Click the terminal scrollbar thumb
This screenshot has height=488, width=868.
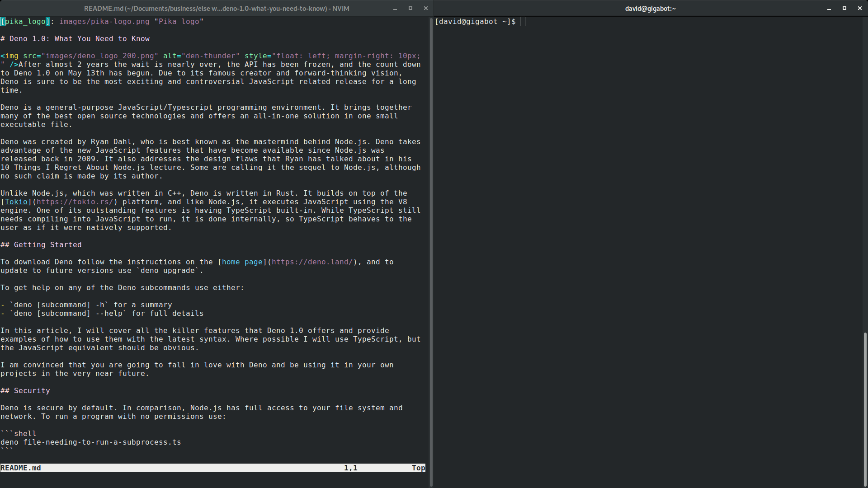point(865,409)
